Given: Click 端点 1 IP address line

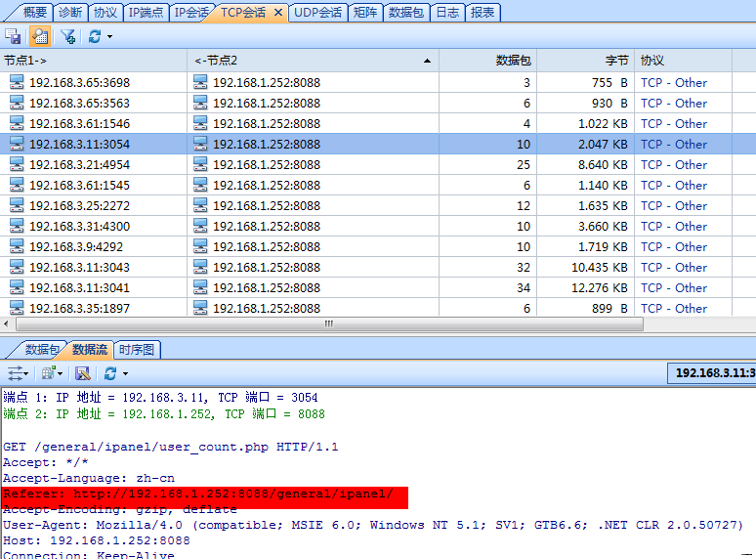Looking at the screenshot, I should click(160, 398).
